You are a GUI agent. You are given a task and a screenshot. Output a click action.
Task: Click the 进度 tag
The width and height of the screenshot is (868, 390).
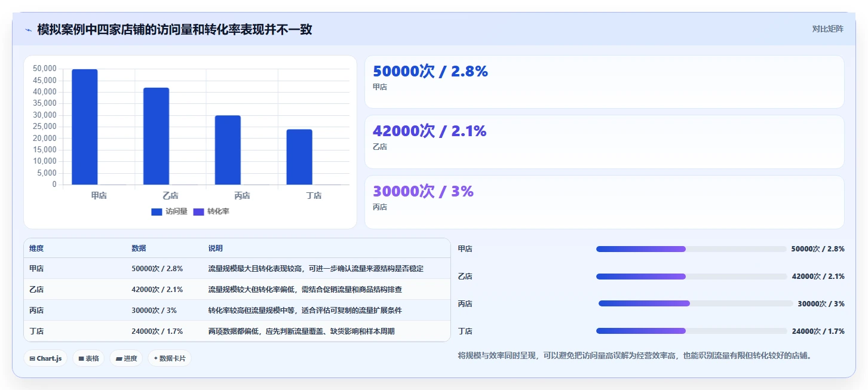coord(126,358)
